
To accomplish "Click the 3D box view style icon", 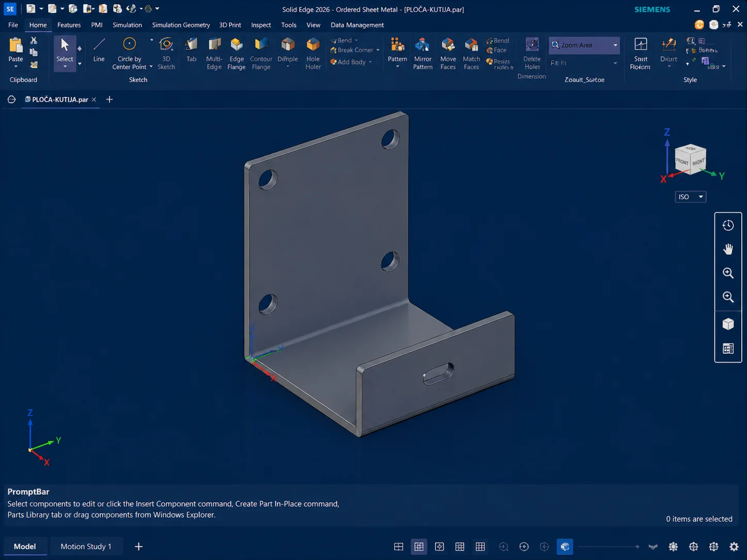I will coord(728,324).
